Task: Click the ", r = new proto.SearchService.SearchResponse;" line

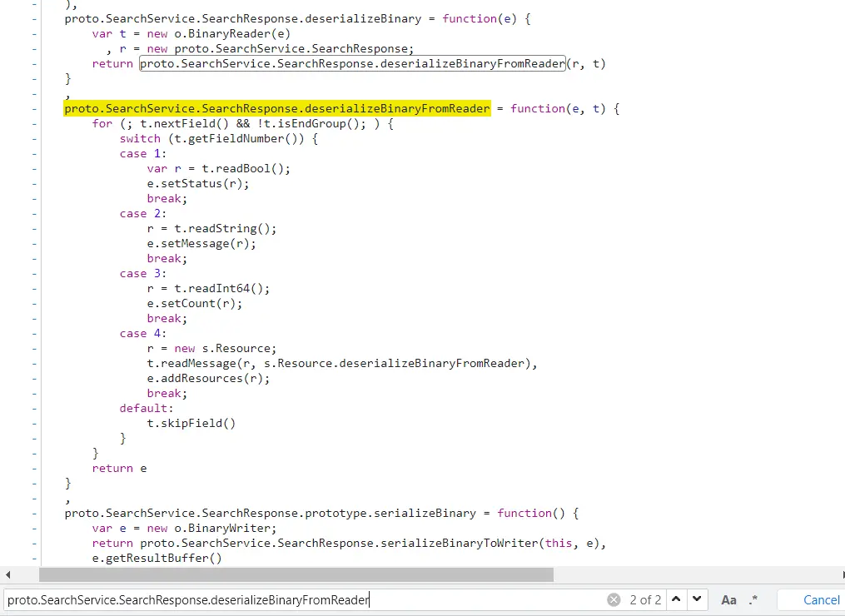Action: (x=260, y=48)
